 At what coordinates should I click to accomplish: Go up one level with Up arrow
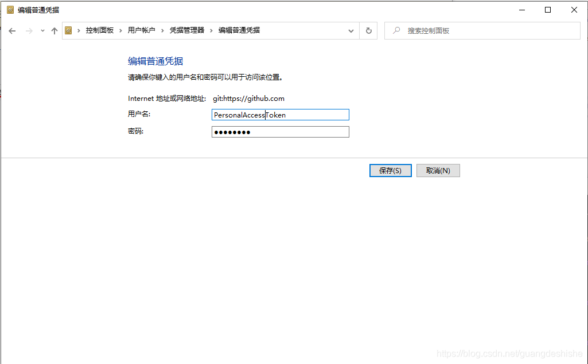pos(54,31)
